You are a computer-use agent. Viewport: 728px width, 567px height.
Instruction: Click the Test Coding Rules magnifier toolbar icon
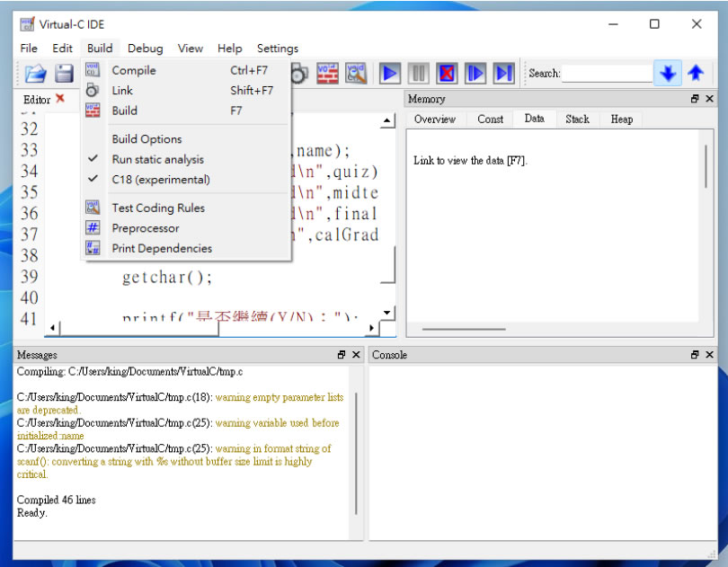tap(356, 74)
